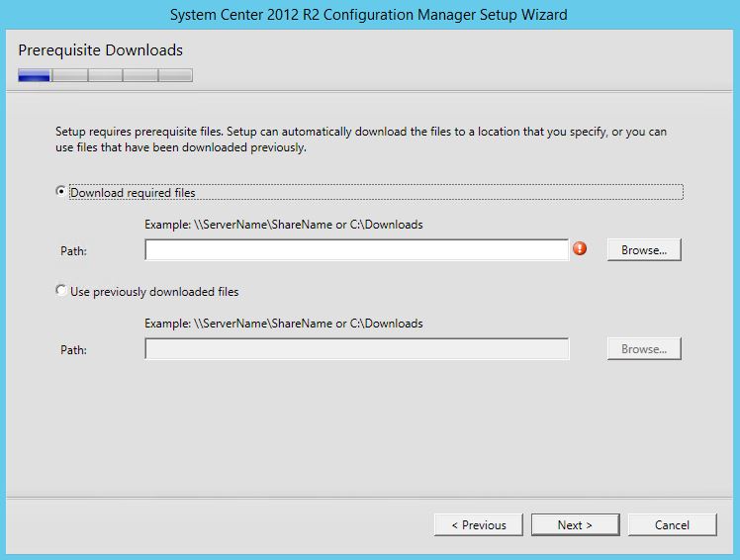This screenshot has width=740, height=560.
Task: Click the fourth progress step segment
Action: click(x=139, y=75)
